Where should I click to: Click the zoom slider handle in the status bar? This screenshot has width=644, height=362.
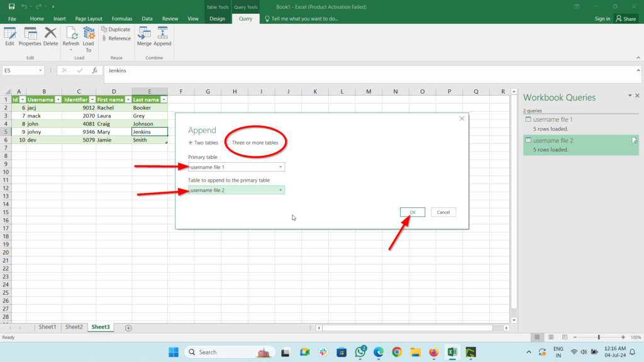(599, 337)
